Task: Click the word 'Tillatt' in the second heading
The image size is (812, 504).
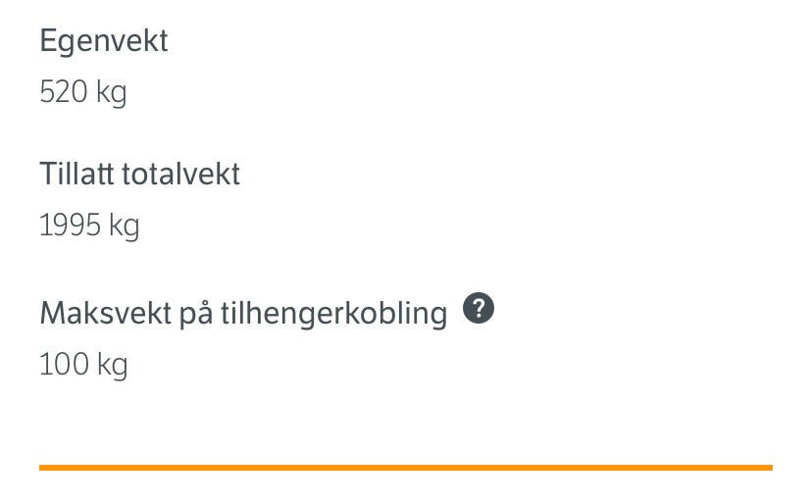Action: pos(76,175)
